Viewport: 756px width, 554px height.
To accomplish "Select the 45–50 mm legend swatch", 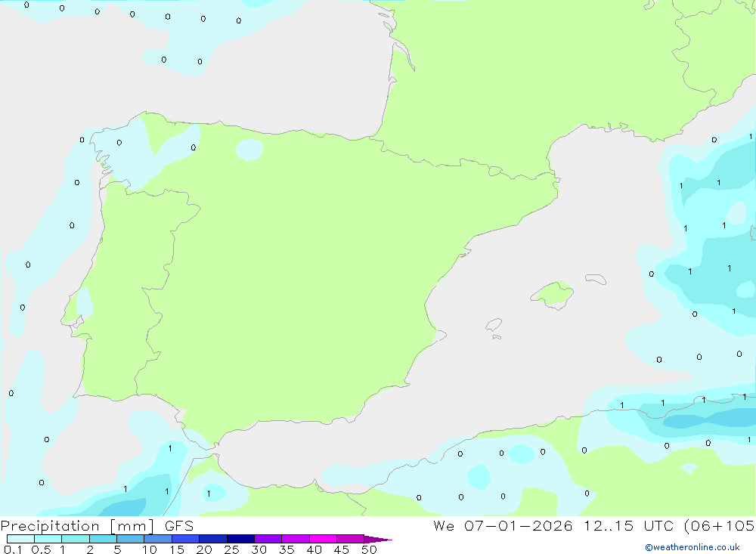I will click(x=351, y=539).
